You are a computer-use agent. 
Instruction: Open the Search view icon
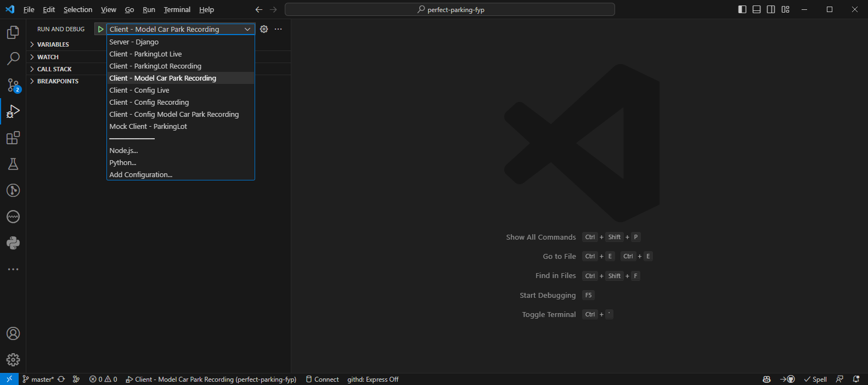click(13, 59)
